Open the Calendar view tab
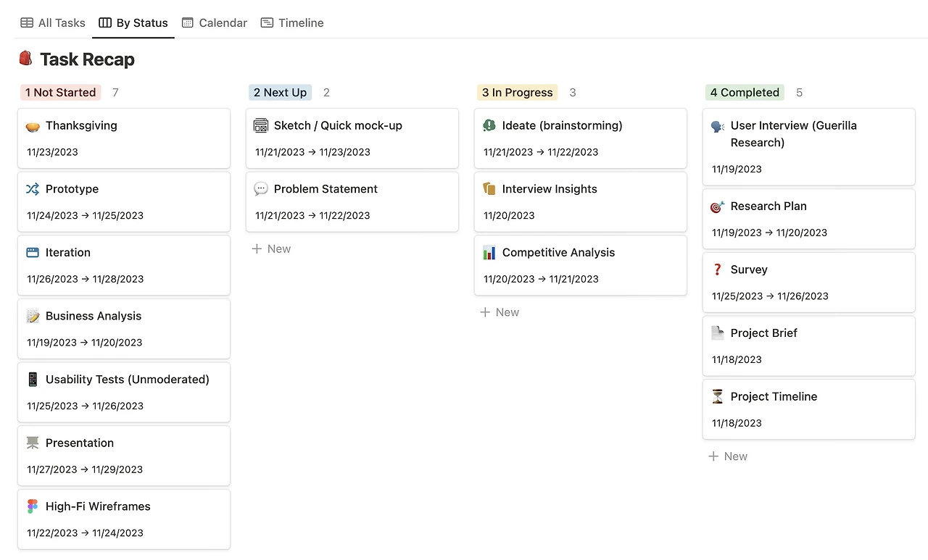 tap(215, 23)
